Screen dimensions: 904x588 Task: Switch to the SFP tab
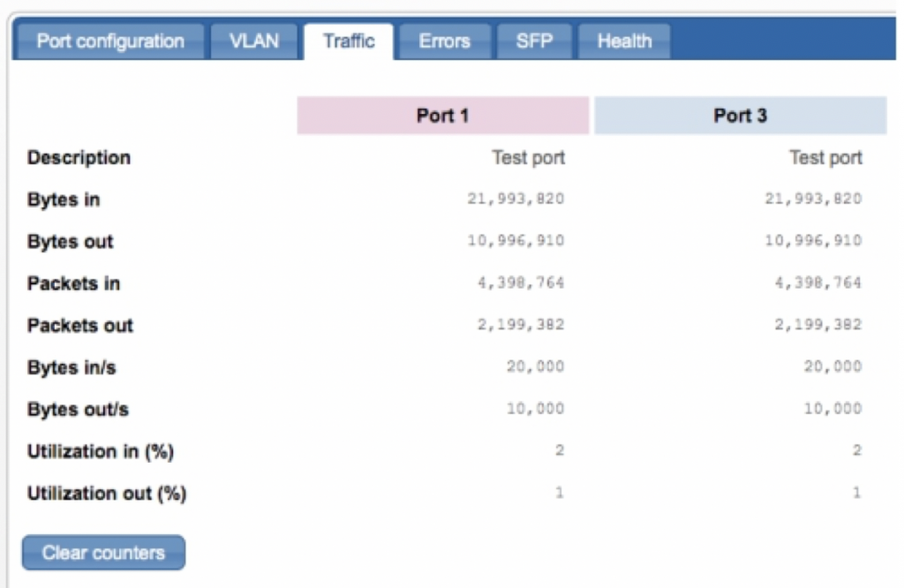[x=534, y=41]
